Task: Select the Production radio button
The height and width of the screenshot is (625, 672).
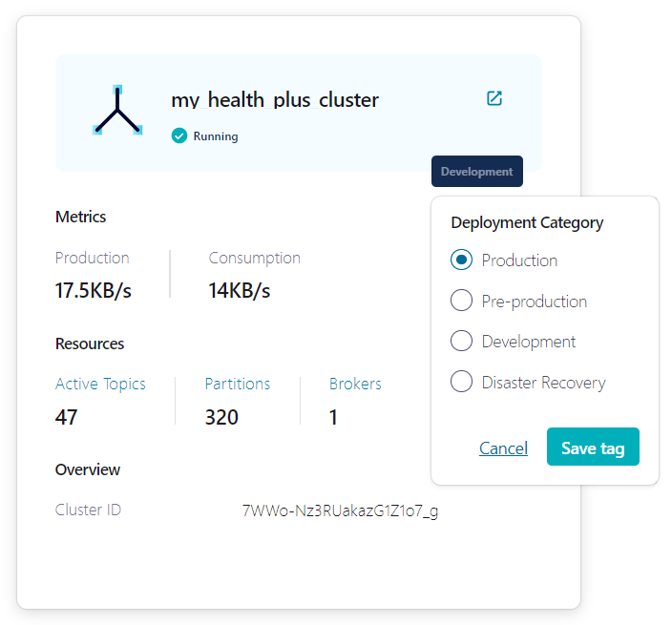Action: (x=462, y=260)
